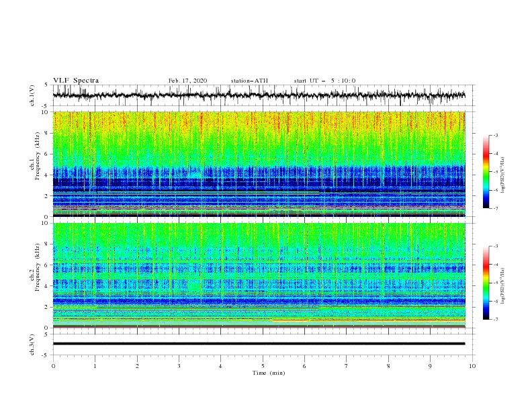Click time axis tick label "4"

220,366
